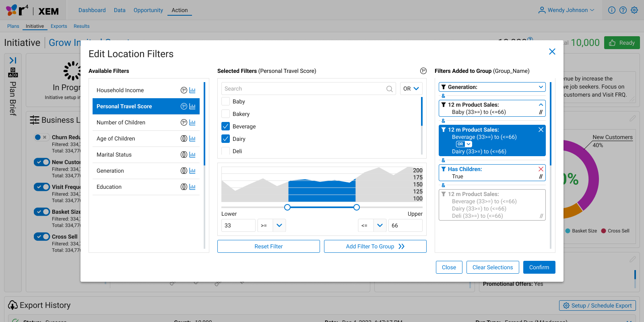Viewport: 644px width, 322px height.
Task: Remove the Has Children filter with red X
Action: tap(541, 169)
